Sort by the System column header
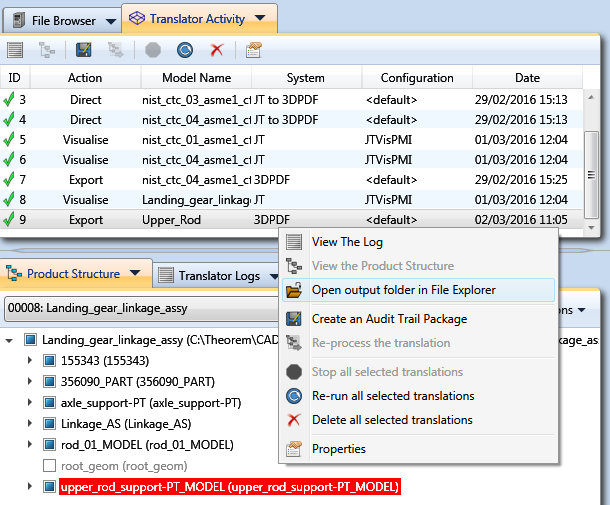This screenshot has height=505, width=610. click(x=307, y=77)
